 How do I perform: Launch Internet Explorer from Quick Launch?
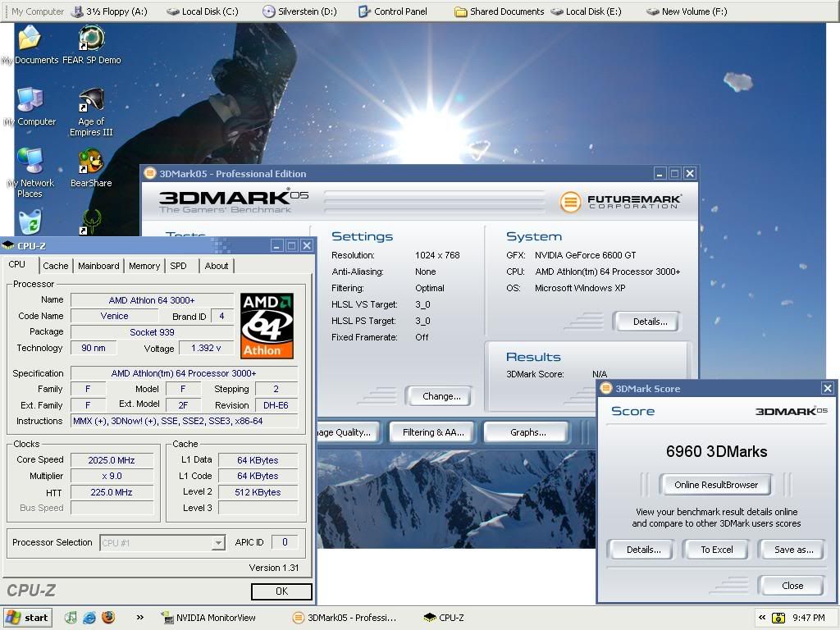(x=89, y=618)
